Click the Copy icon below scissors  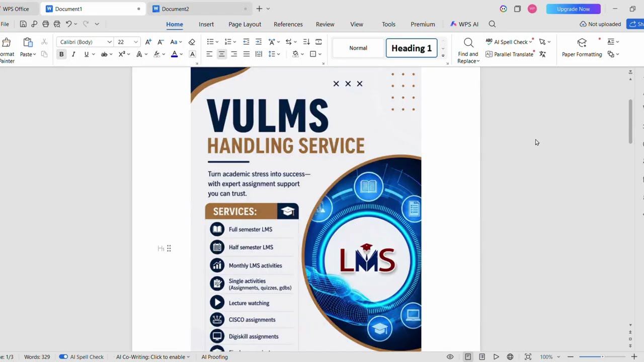(x=44, y=54)
